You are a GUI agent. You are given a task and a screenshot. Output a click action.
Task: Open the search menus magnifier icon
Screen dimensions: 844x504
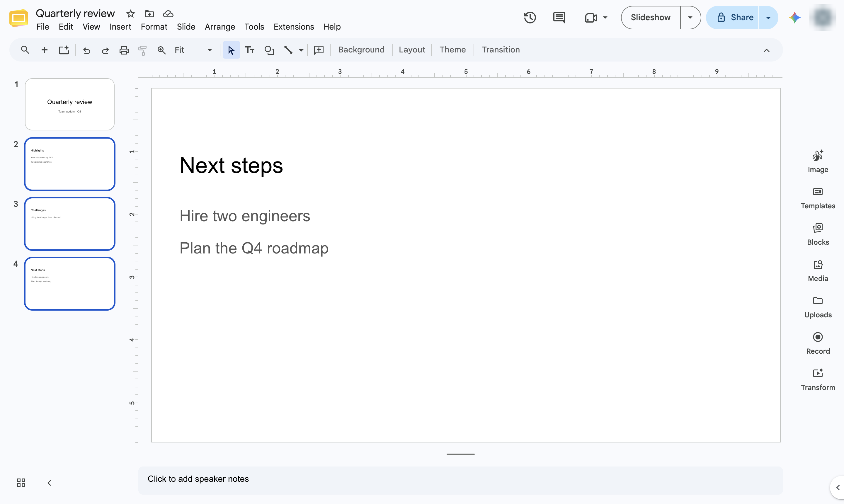point(25,50)
